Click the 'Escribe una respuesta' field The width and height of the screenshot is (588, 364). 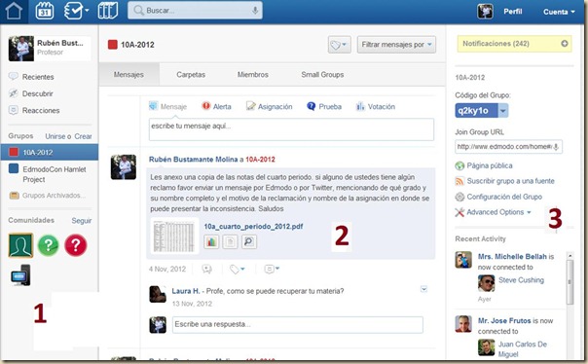[298, 325]
